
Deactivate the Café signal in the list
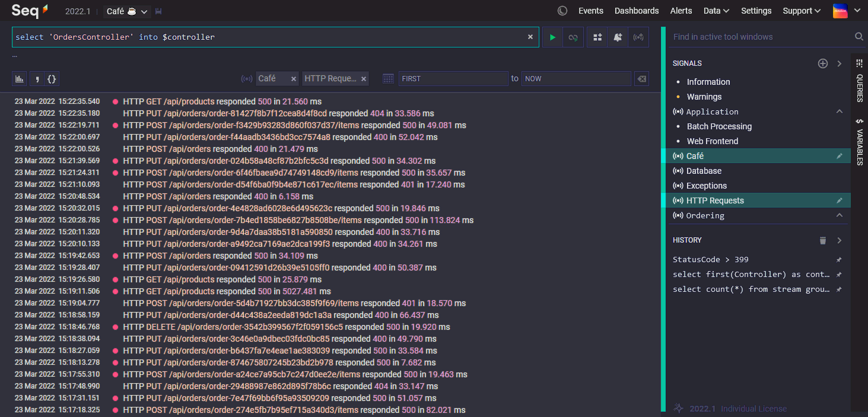point(695,156)
